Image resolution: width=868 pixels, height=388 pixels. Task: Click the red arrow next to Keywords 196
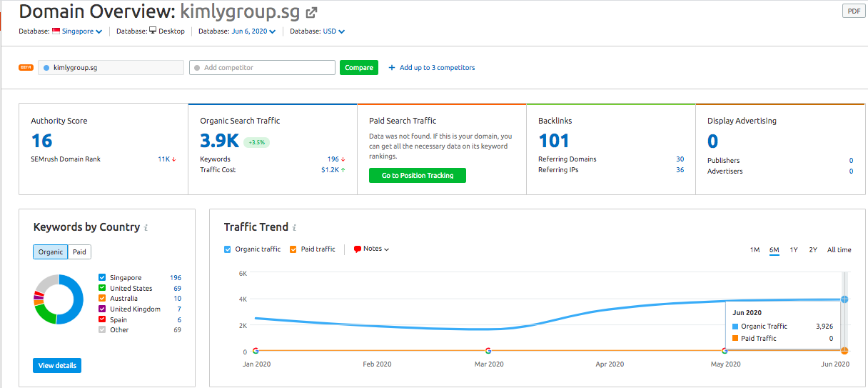pos(343,159)
